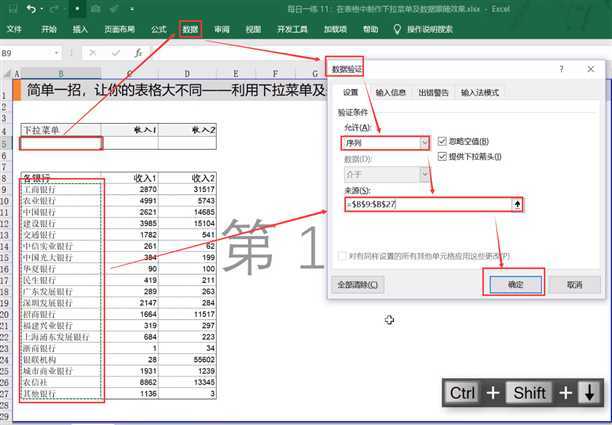
Task: Click the 来源 field with =$B$9:$B$27
Action: [x=428, y=204]
